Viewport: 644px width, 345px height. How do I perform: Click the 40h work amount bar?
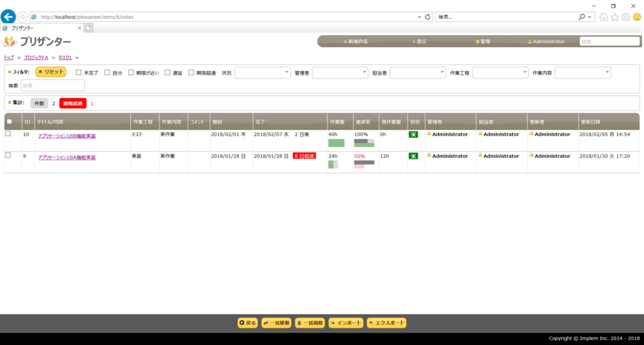[x=336, y=143]
